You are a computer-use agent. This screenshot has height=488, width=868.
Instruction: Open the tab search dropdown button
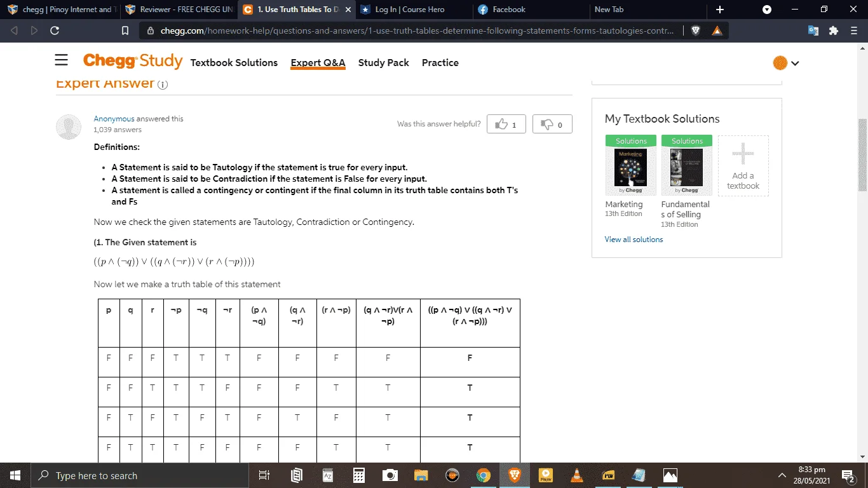coord(767,10)
